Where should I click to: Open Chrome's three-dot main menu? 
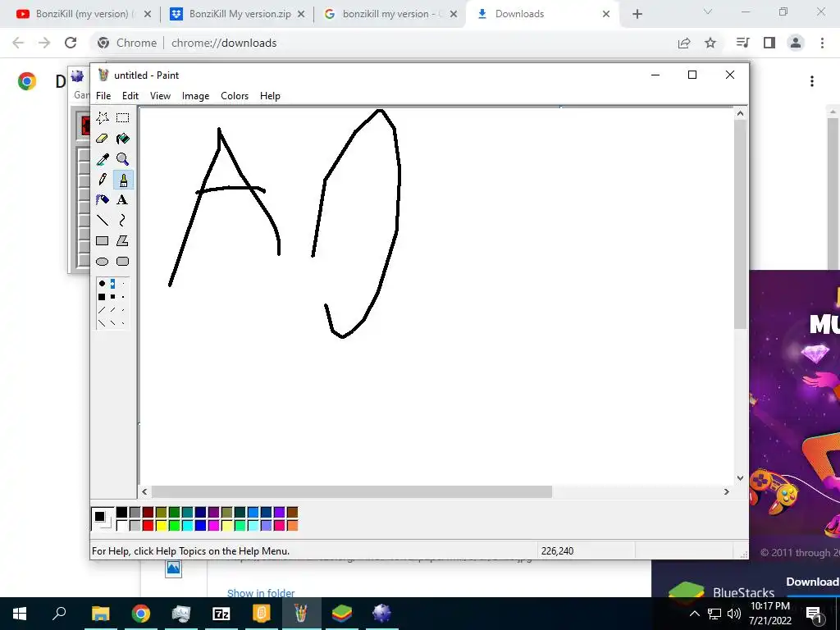pos(822,43)
